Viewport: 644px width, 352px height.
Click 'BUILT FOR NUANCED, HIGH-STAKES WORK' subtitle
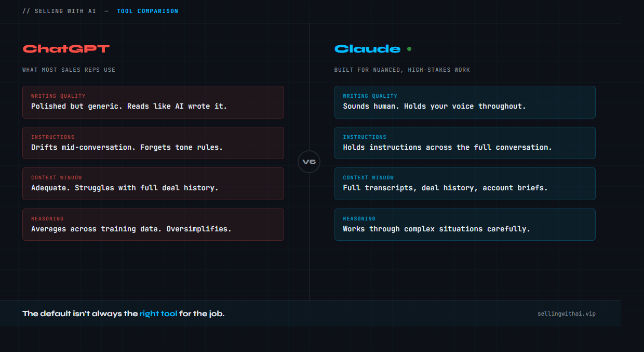tap(402, 70)
